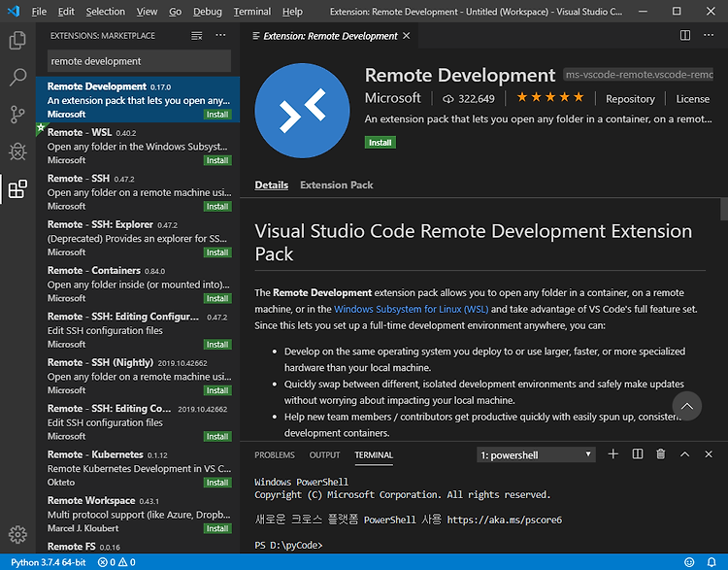Open the Debug view bug icon
728x570 pixels.
(17, 151)
